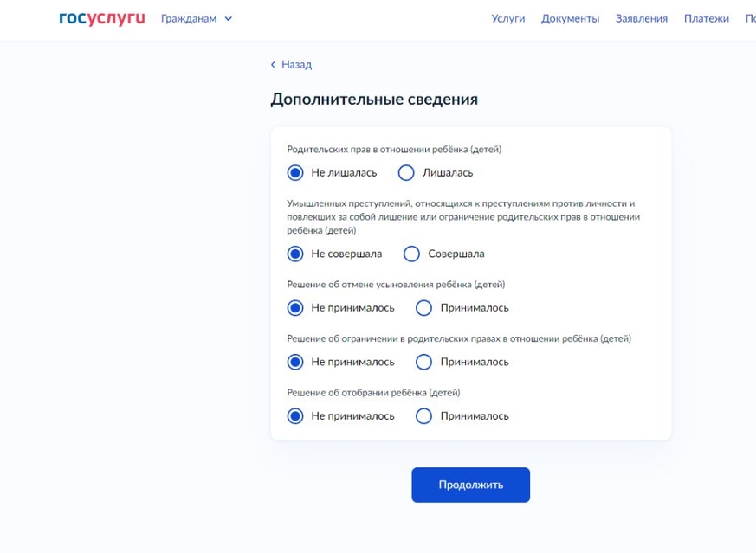This screenshot has height=553, width=756.
Task: Select 'Не принималось' for child removal decision
Action: [x=295, y=416]
